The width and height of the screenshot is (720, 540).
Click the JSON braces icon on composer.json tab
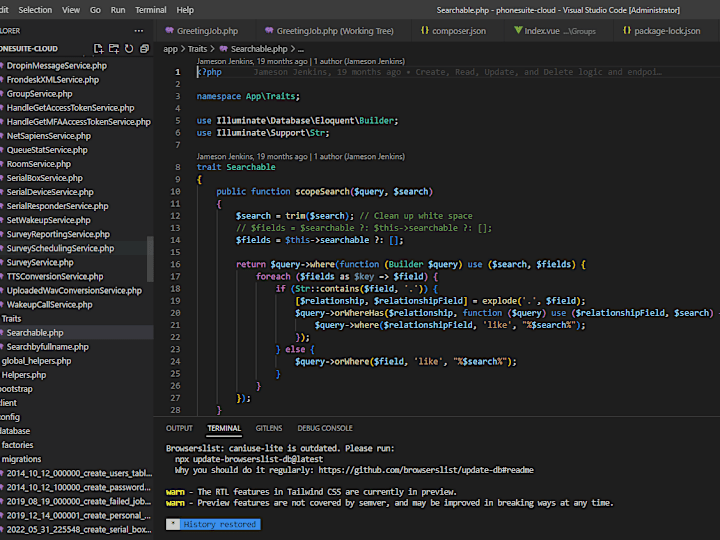coord(425,31)
